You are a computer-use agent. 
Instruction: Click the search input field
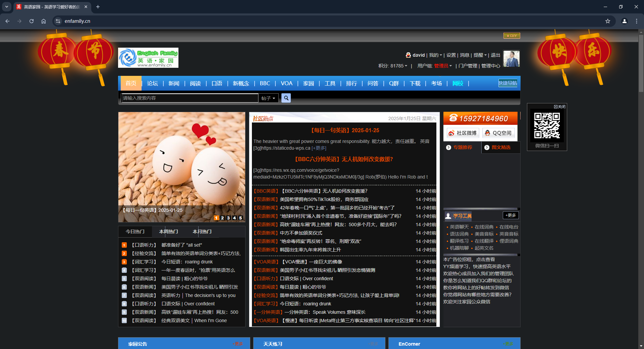(190, 98)
